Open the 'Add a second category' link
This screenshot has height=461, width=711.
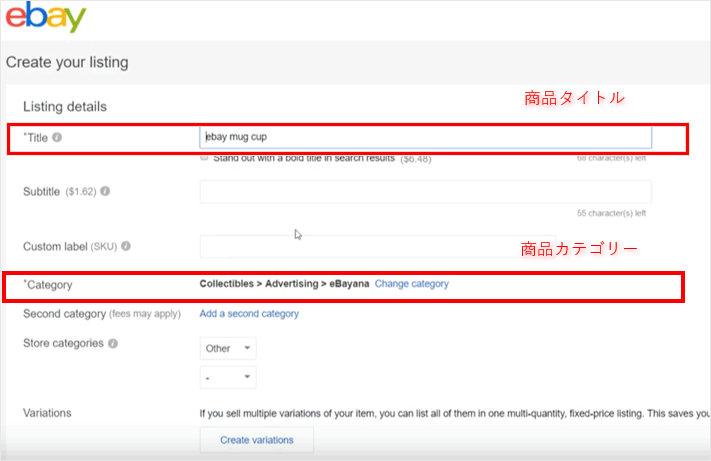click(249, 314)
